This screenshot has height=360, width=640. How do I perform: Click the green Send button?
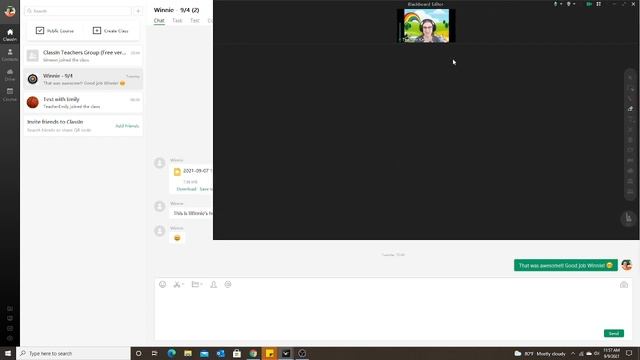point(613,333)
